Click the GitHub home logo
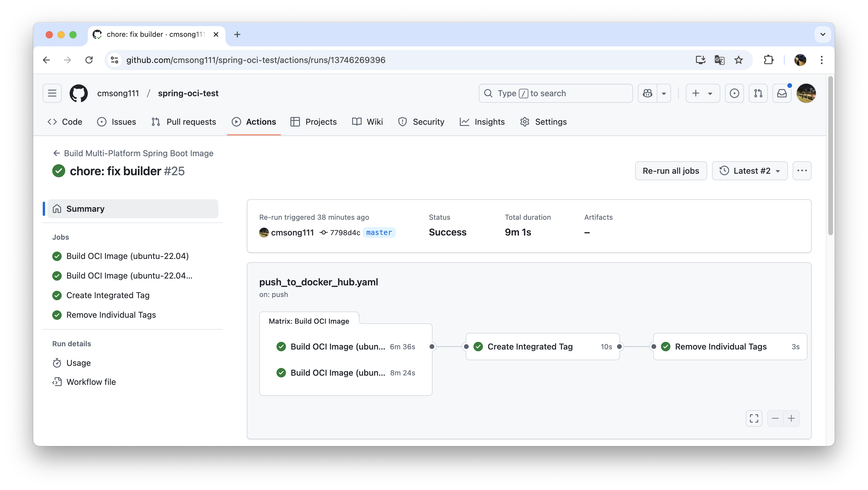868x490 pixels. point(79,94)
